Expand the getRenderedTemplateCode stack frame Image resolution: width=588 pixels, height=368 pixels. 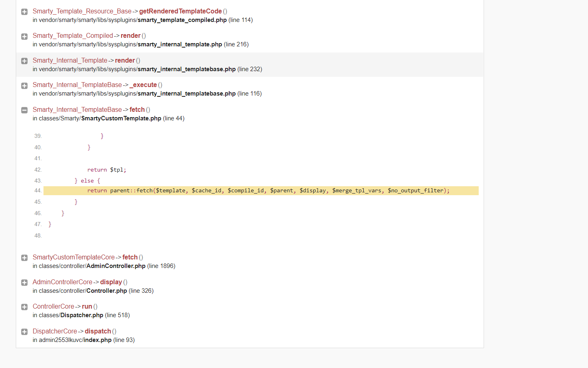(24, 12)
